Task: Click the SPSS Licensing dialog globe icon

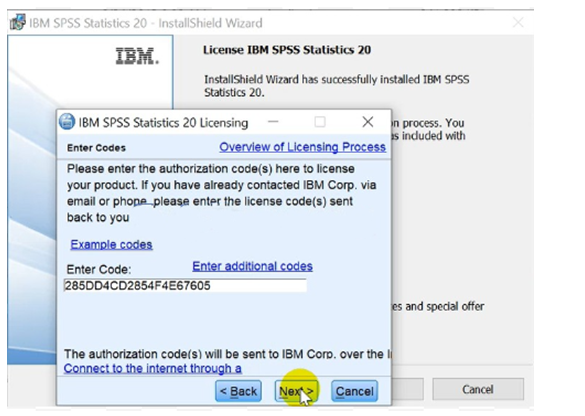Action: tap(67, 122)
